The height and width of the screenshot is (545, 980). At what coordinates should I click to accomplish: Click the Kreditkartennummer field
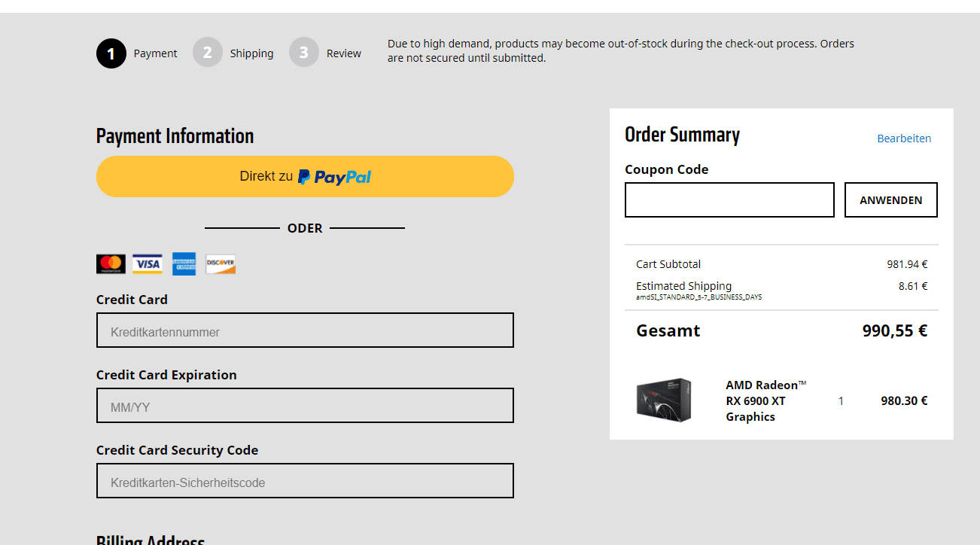click(x=305, y=330)
